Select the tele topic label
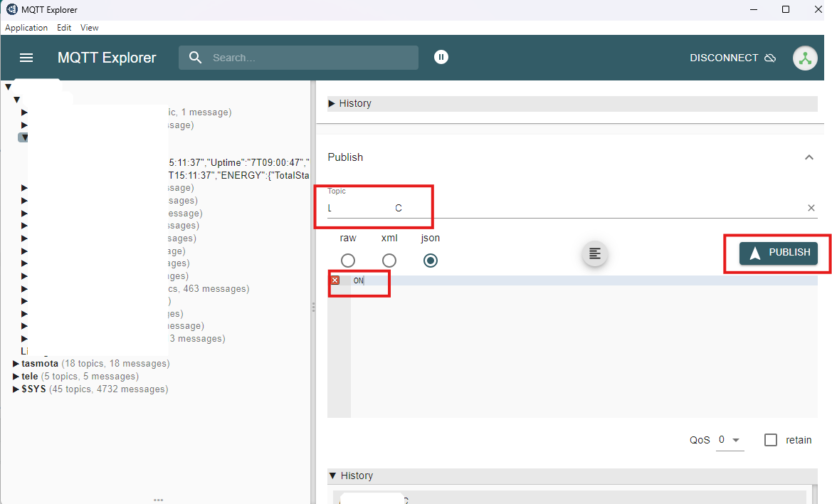This screenshot has width=832, height=504. coord(30,376)
